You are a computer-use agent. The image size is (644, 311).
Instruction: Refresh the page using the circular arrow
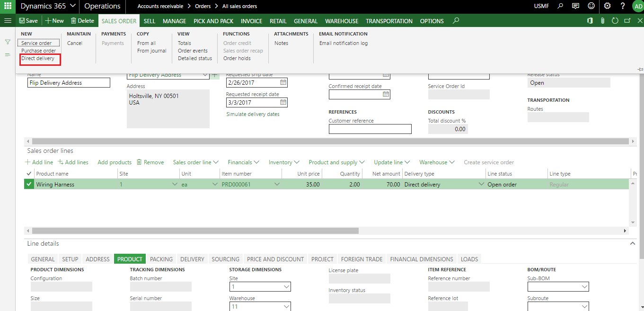click(615, 21)
